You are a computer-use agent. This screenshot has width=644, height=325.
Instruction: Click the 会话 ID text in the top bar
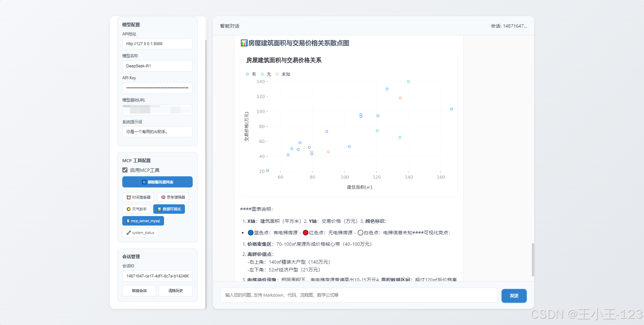point(509,26)
